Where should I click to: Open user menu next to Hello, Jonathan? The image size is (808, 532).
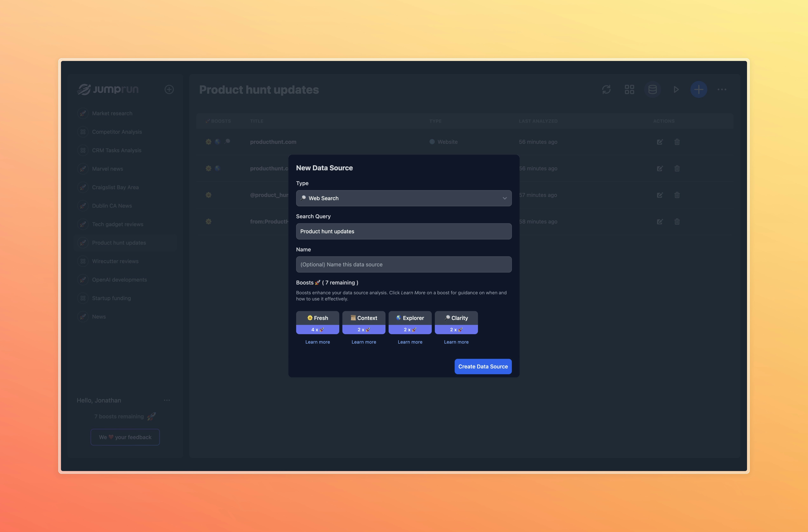[x=167, y=400]
